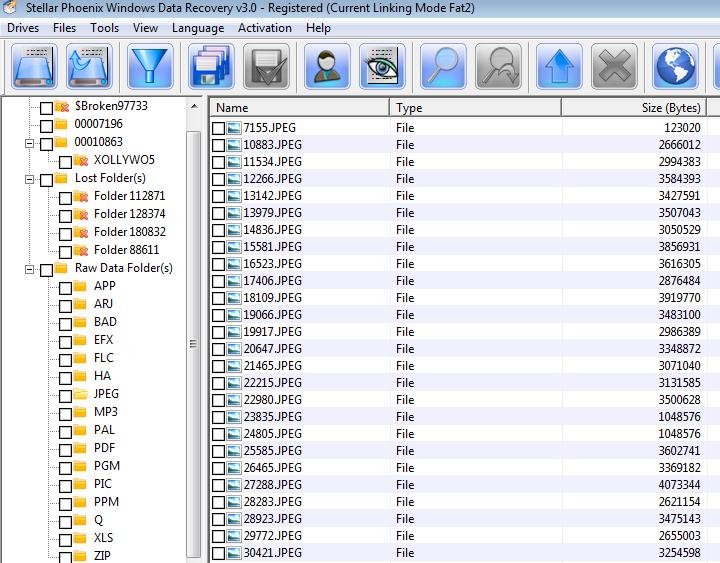Click the greyed magnifier find-next icon

click(x=498, y=66)
